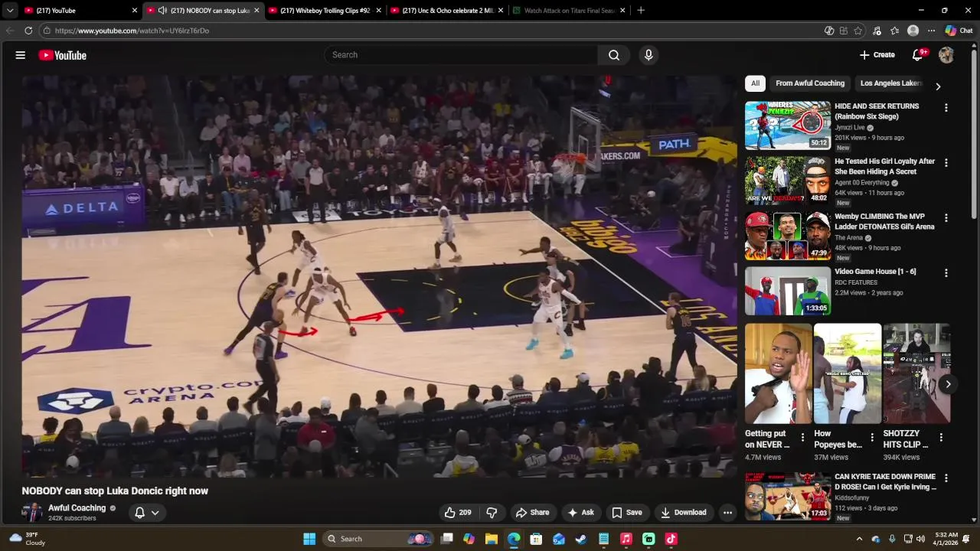Open the browser profile icon

(913, 31)
